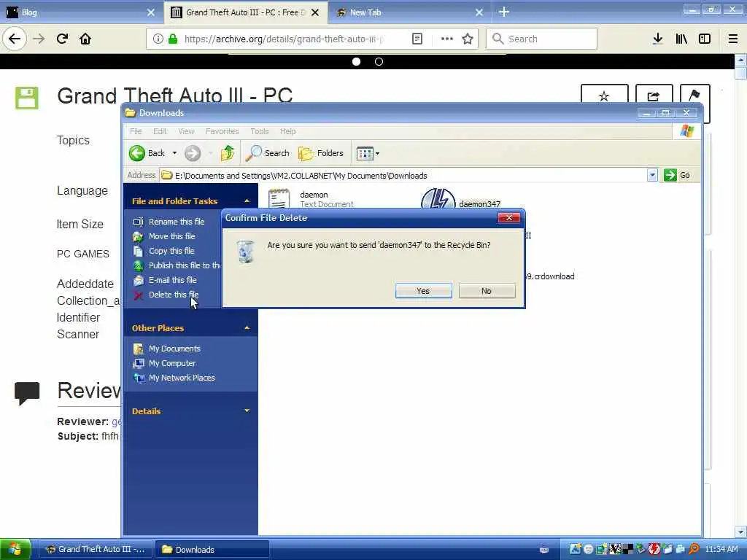Expand the Details panel
The height and width of the screenshot is (560, 747).
tap(247, 411)
